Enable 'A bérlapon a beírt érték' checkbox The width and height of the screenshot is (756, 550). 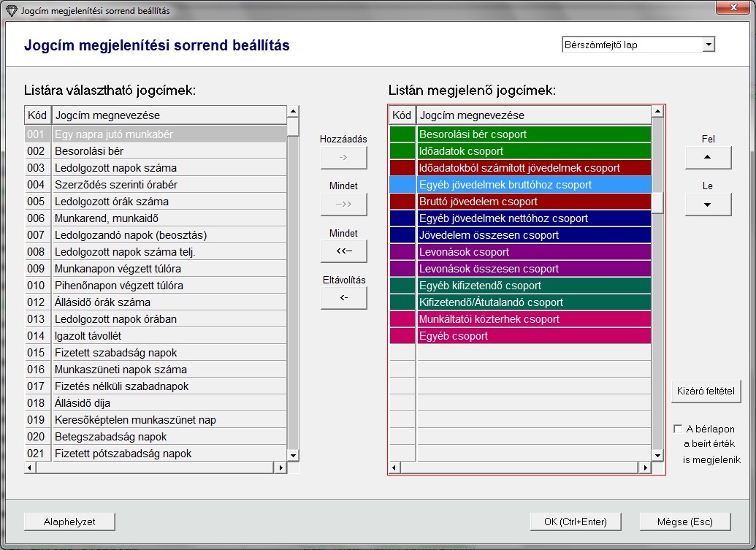pyautogui.click(x=679, y=429)
